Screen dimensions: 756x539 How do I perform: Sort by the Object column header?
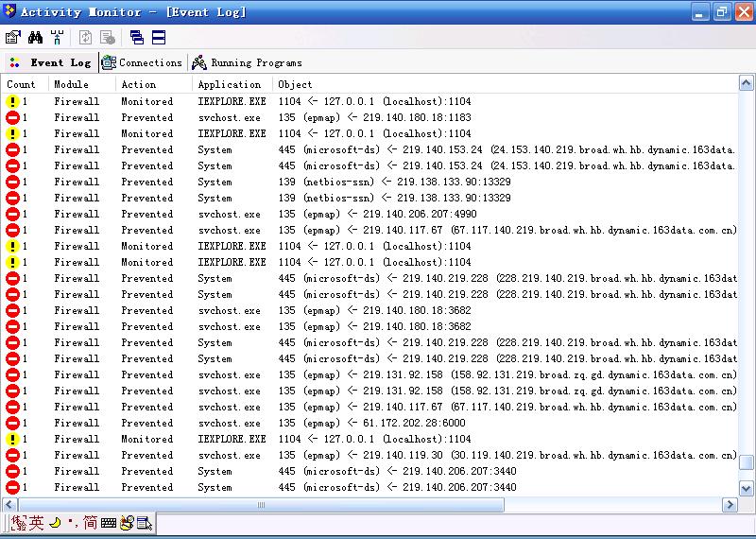505,84
